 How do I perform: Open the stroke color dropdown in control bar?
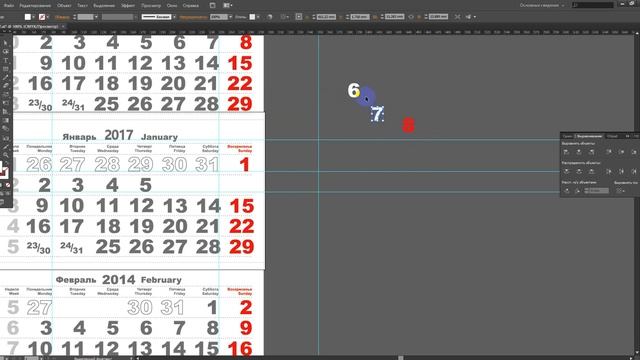[x=48, y=17]
